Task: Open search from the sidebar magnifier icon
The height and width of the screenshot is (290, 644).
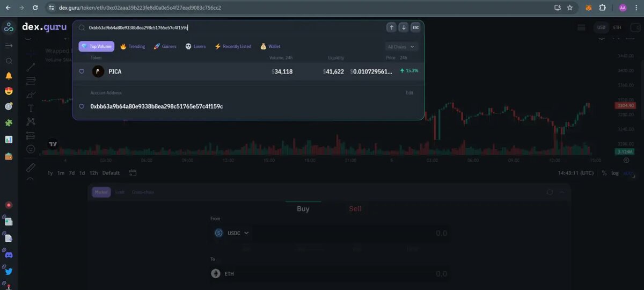Action: 9,61
